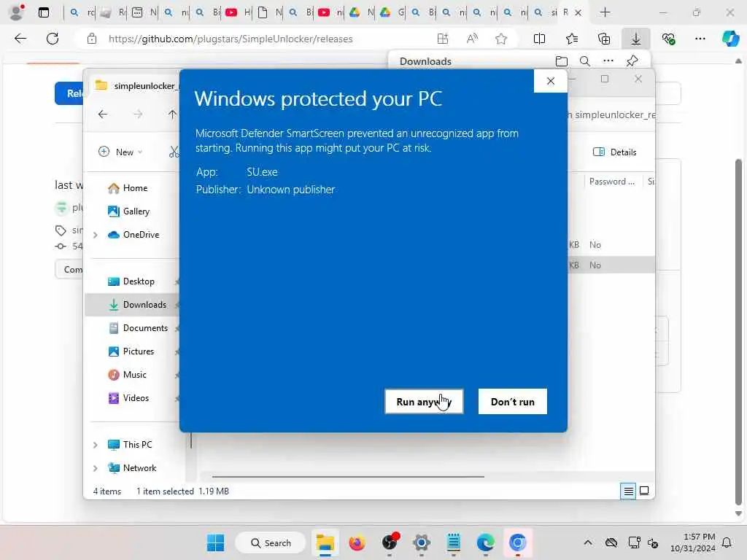Add page to favorites star icon

click(x=500, y=39)
